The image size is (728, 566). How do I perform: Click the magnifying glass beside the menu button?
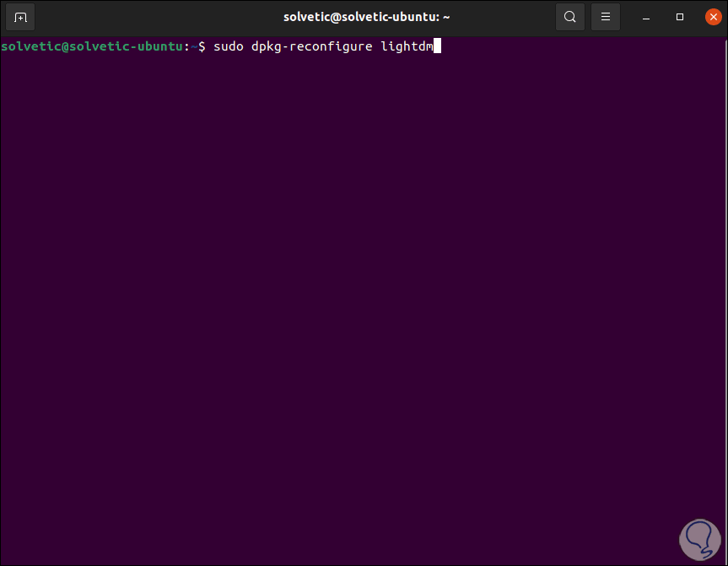[x=569, y=16]
